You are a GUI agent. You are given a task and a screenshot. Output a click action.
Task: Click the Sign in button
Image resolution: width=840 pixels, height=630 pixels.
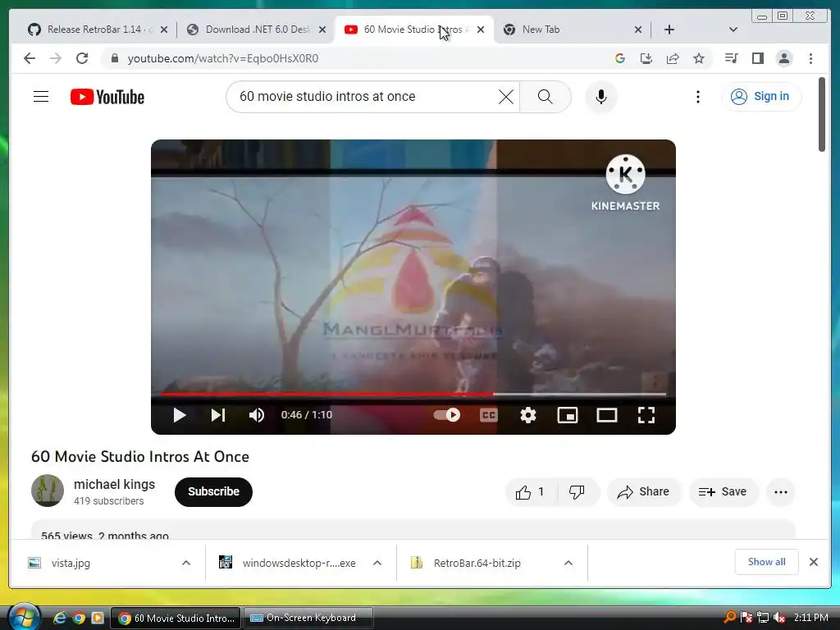click(760, 97)
